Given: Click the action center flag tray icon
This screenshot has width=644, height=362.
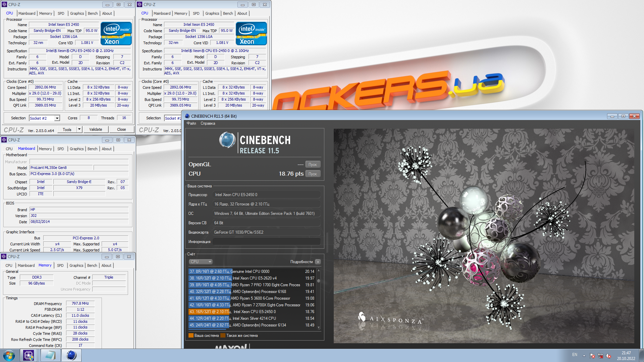Looking at the screenshot, I should tap(592, 356).
